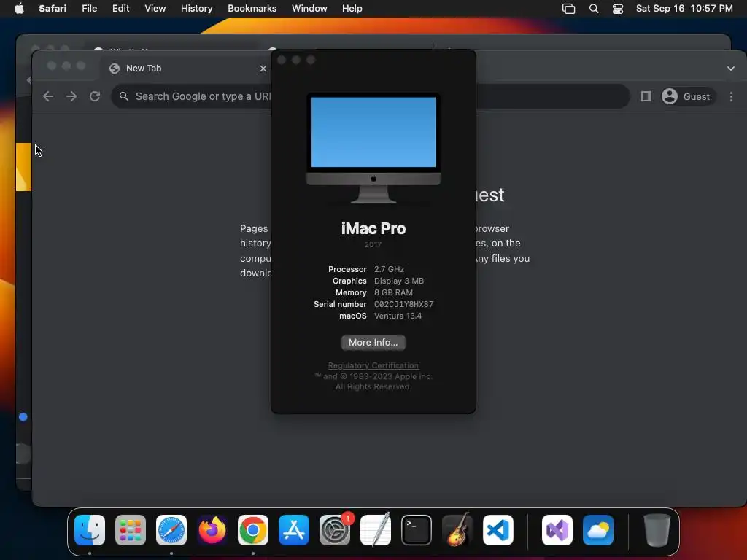
Task: Open the Apple menu
Action: (x=19, y=9)
